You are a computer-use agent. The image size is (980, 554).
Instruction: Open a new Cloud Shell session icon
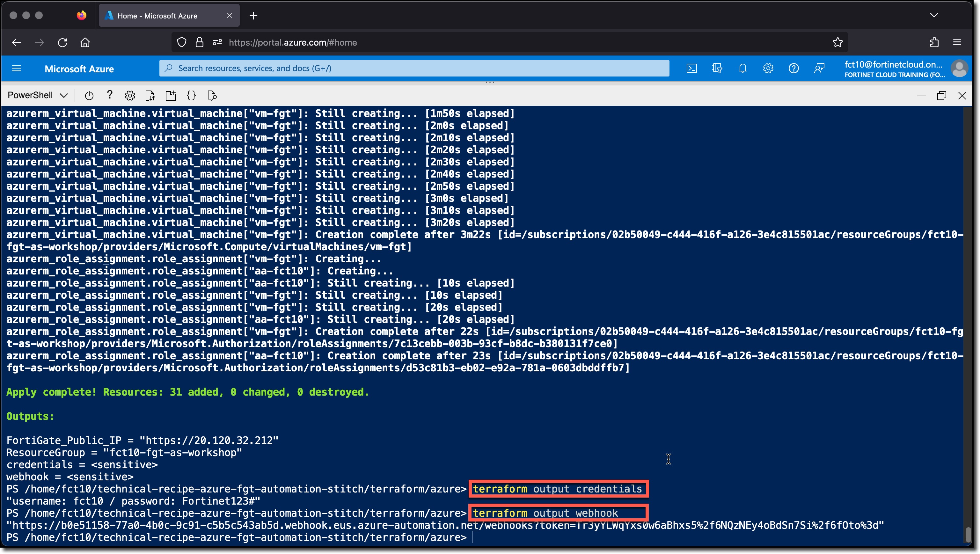[171, 96]
